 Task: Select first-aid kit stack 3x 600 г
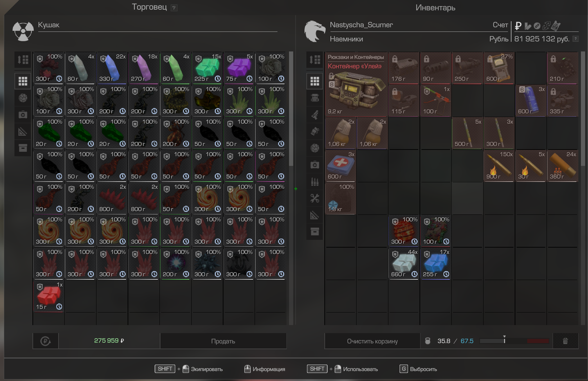(340, 166)
